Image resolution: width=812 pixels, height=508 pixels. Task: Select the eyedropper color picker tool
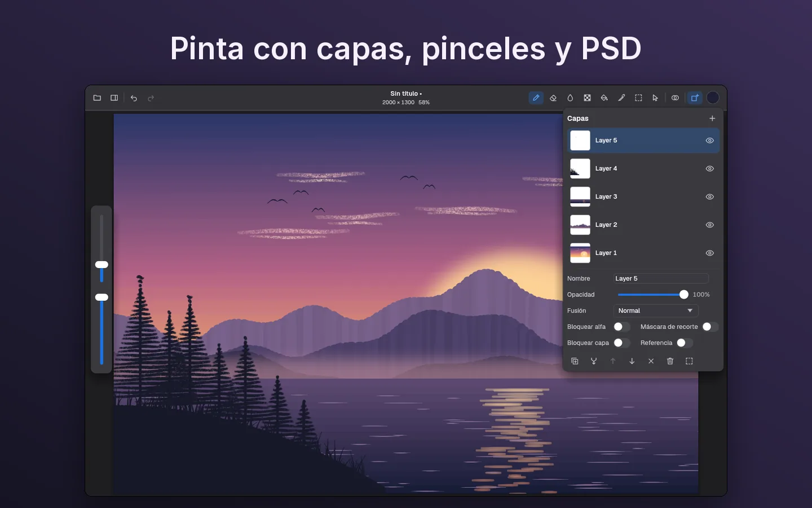[621, 98]
